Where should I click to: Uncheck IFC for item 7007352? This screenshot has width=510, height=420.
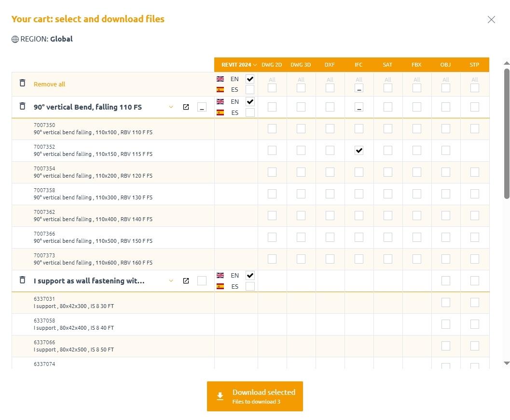(x=358, y=151)
